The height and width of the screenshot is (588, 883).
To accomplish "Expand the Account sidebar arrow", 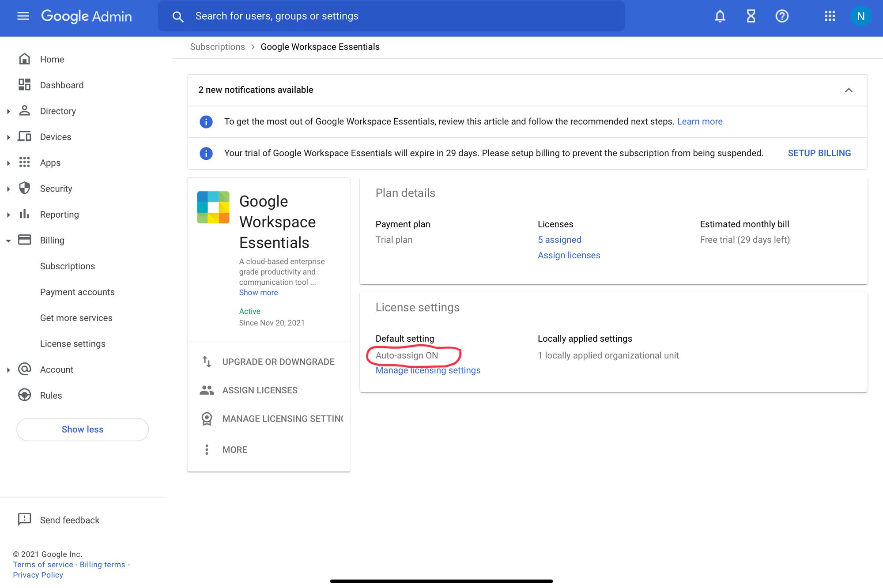I will (x=8, y=370).
